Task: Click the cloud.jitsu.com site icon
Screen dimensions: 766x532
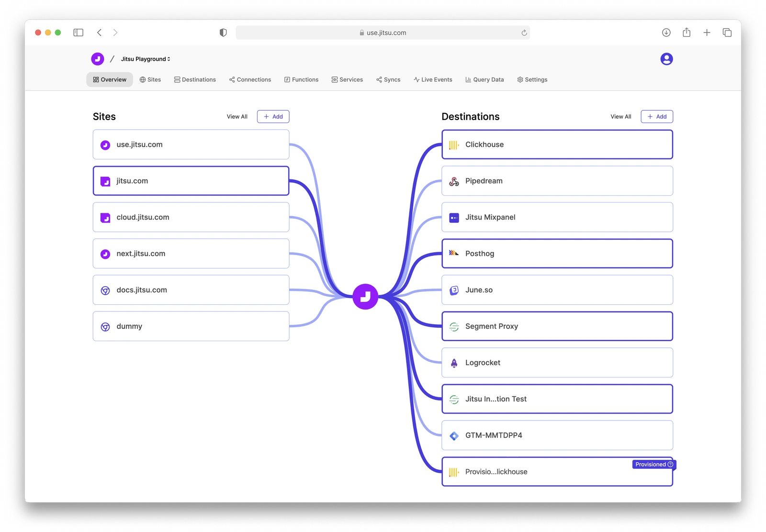Action: 105,218
